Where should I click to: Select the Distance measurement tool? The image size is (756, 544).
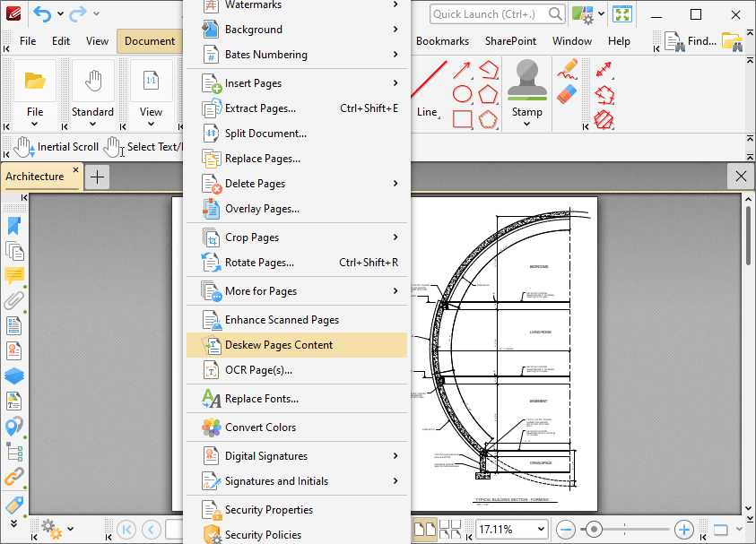(x=604, y=70)
